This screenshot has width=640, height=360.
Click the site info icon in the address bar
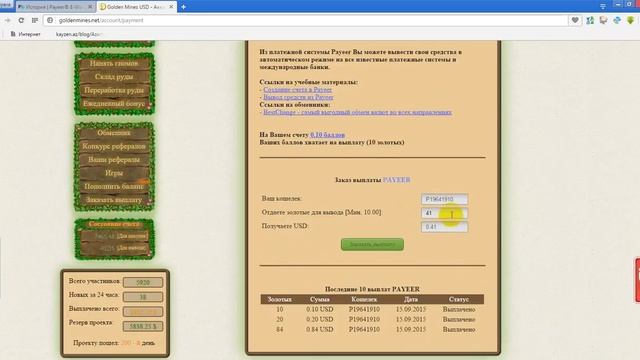50,20
